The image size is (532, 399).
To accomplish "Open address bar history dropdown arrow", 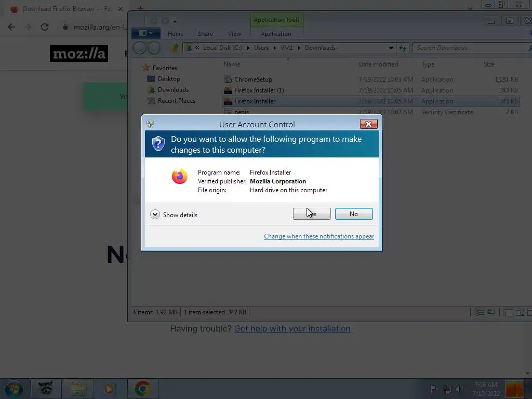I will coord(391,48).
